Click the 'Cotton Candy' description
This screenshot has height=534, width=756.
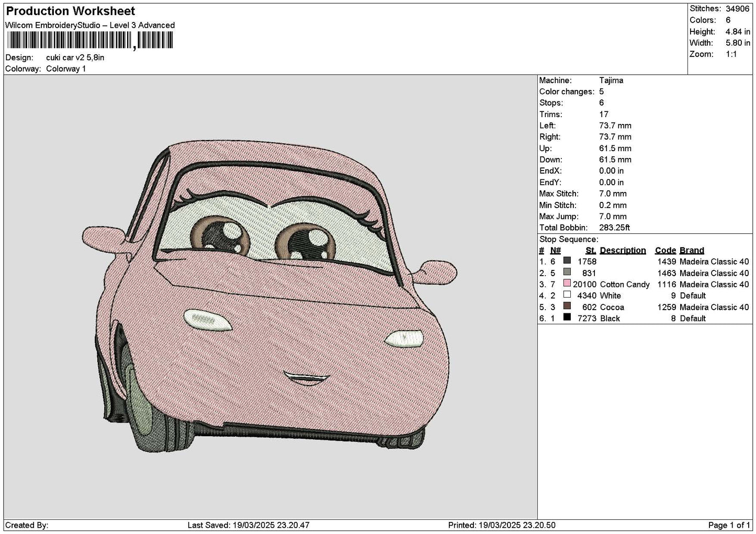[625, 285]
